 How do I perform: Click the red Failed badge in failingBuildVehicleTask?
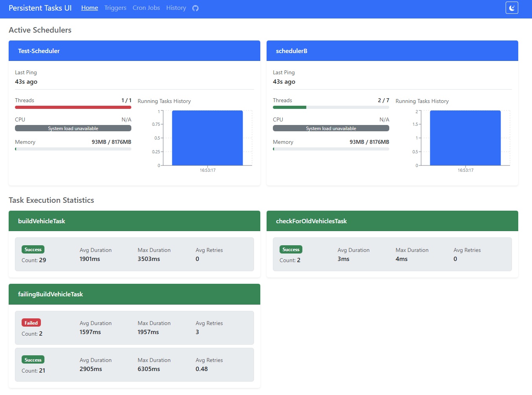31,323
